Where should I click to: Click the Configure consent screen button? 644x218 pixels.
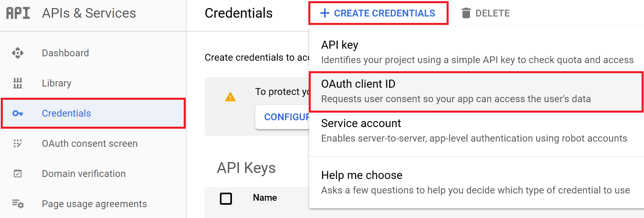[x=283, y=117]
